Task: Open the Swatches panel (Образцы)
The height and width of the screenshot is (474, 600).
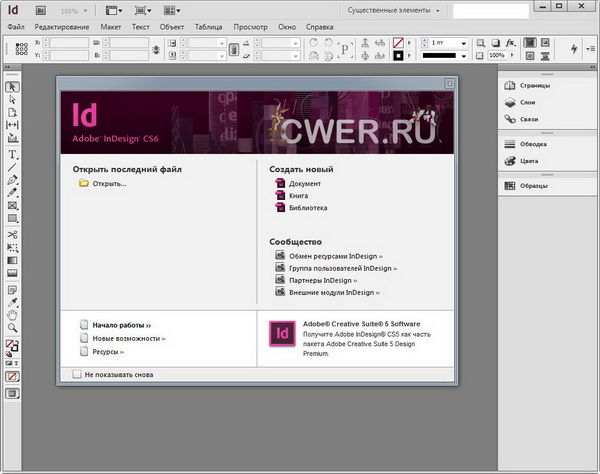Action: click(x=533, y=185)
